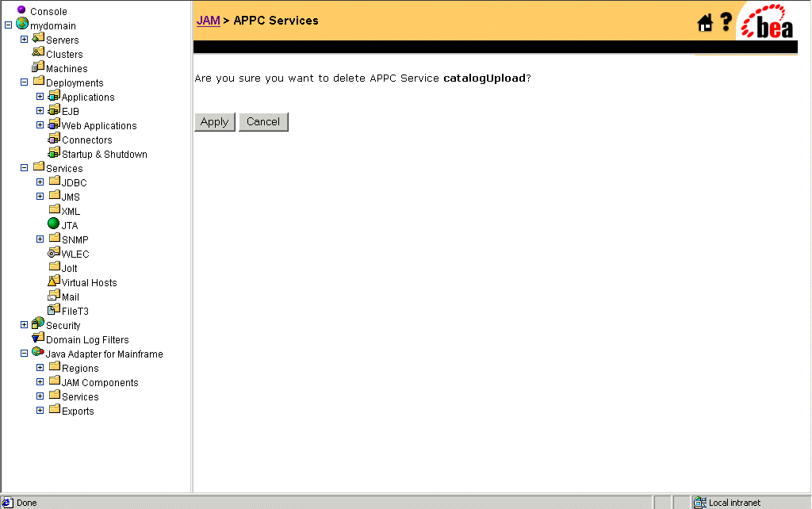812x509 pixels.
Task: Expand the Exports tree node
Action: (x=40, y=410)
